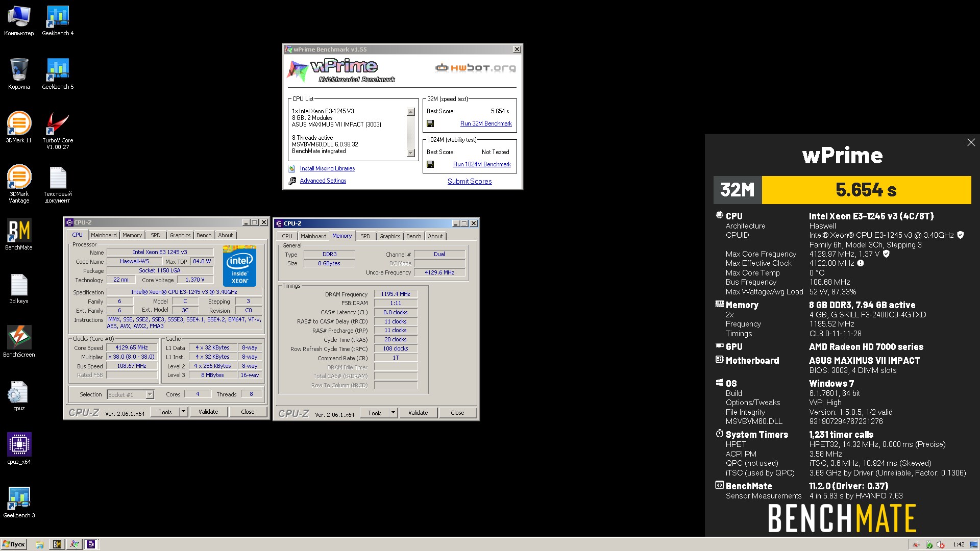Click the Core Speed 4129.65 MHz field
The height and width of the screenshot is (551, 980).
[132, 347]
